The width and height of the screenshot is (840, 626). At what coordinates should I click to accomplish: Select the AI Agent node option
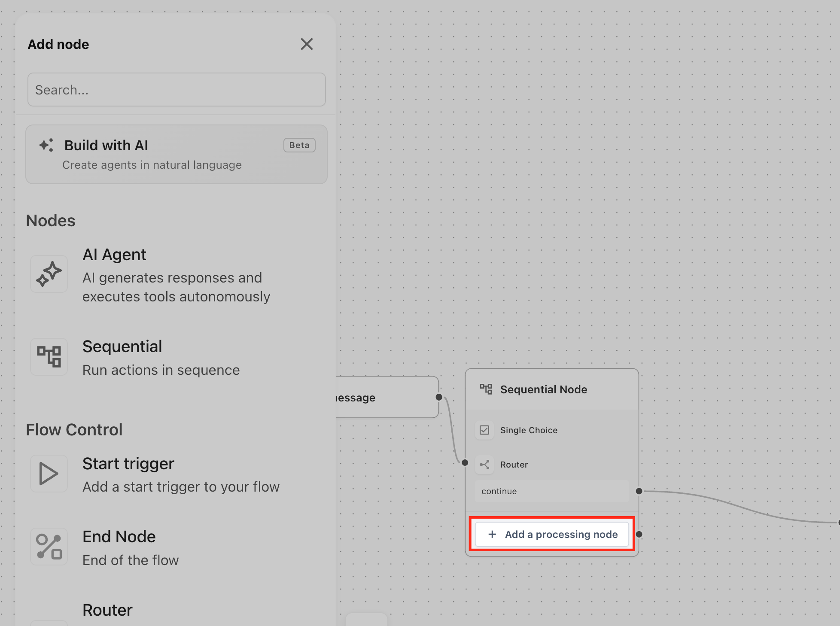click(176, 275)
